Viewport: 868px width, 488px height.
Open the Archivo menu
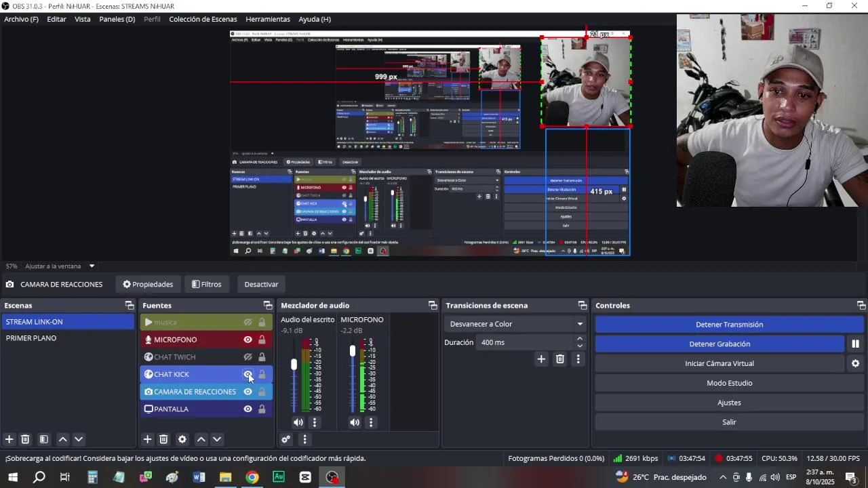point(21,19)
